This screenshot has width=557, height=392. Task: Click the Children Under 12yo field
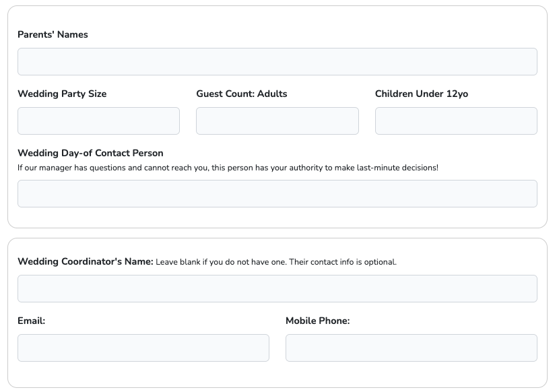456,121
